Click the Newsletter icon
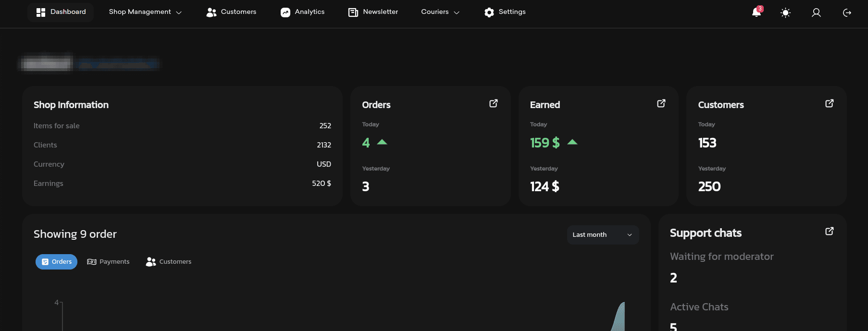This screenshot has width=868, height=331. point(353,12)
